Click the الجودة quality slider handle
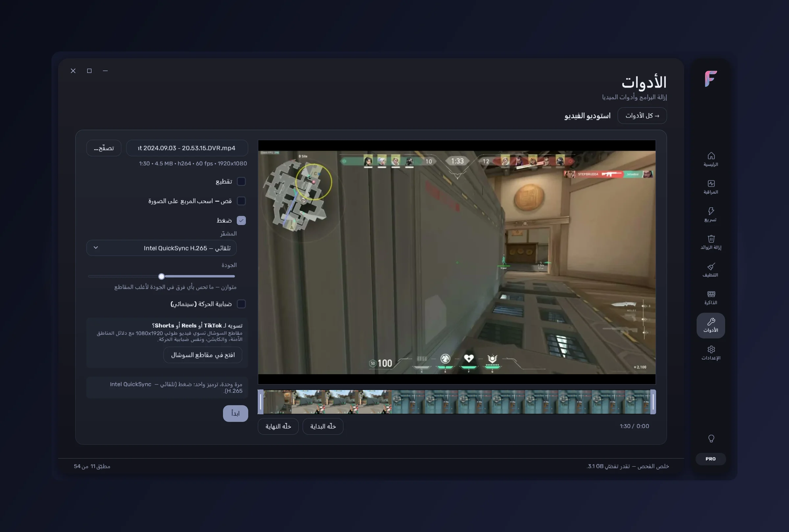 coord(161,277)
